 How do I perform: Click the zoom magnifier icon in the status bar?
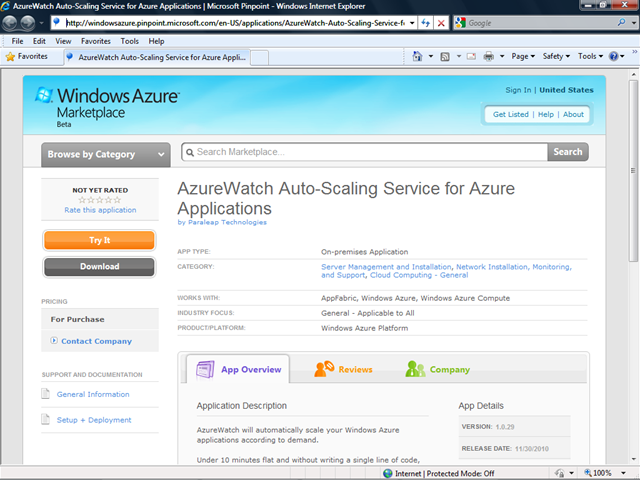(588, 473)
